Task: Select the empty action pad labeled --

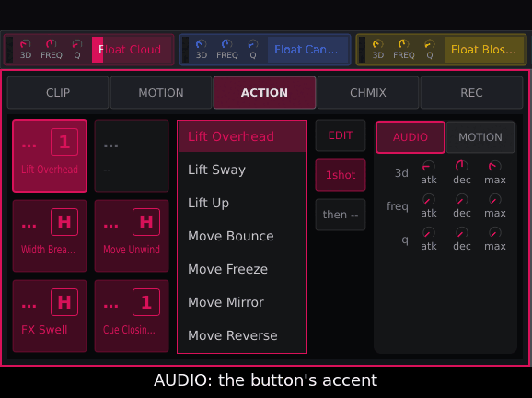Action: point(132,156)
